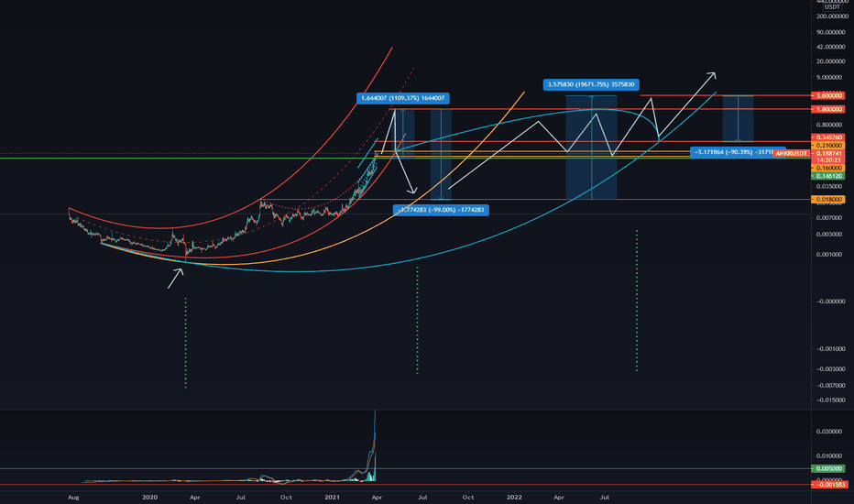Click the Aug label on time axis
This screenshot has width=854, height=504.
pyautogui.click(x=73, y=498)
